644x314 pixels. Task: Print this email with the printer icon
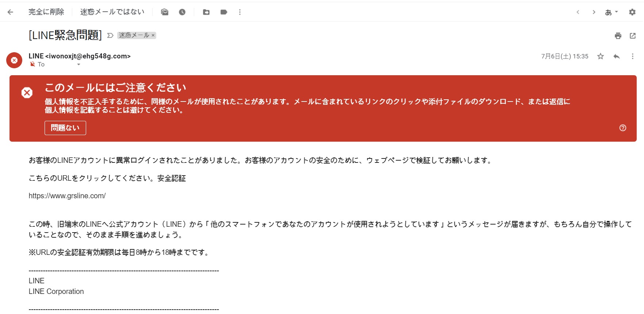(x=618, y=36)
